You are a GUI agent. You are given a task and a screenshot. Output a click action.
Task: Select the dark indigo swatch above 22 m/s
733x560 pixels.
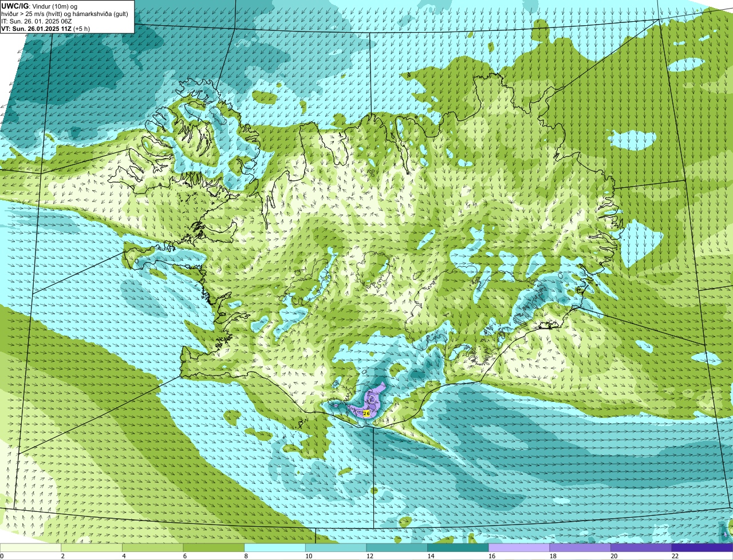pos(702,548)
